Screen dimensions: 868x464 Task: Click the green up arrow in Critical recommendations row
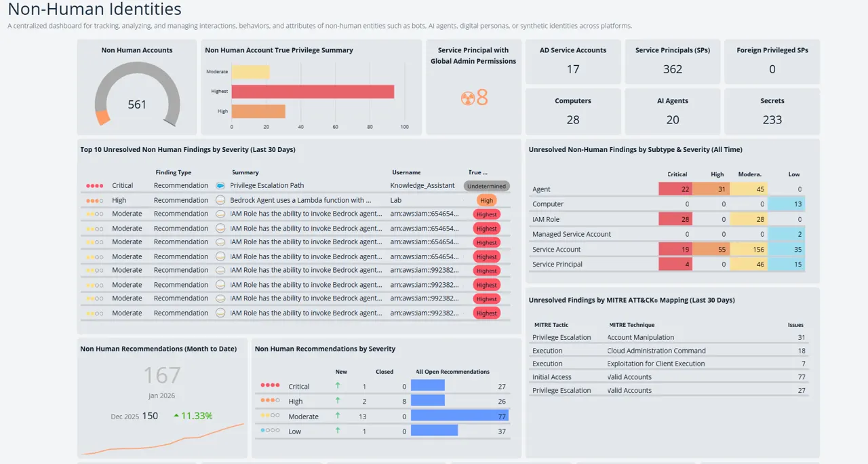coord(338,386)
